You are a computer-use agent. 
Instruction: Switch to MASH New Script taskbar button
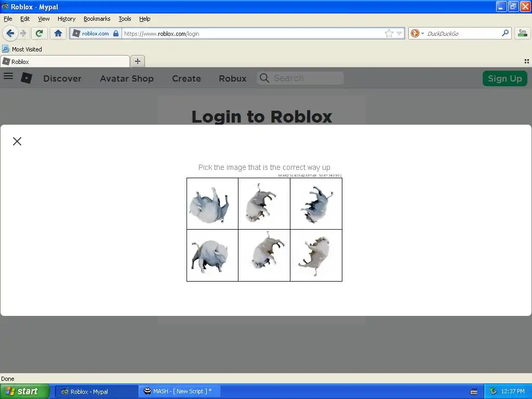pyautogui.click(x=180, y=391)
